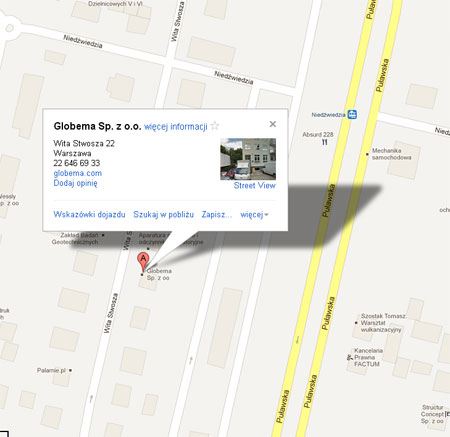
Task: Star the Globema Sp. z o.o. place
Action: click(x=215, y=126)
